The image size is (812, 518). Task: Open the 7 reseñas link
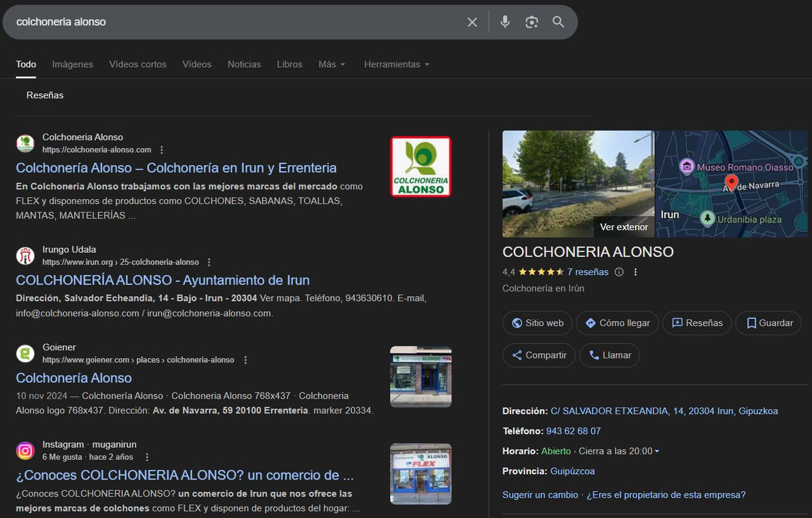pyautogui.click(x=587, y=272)
